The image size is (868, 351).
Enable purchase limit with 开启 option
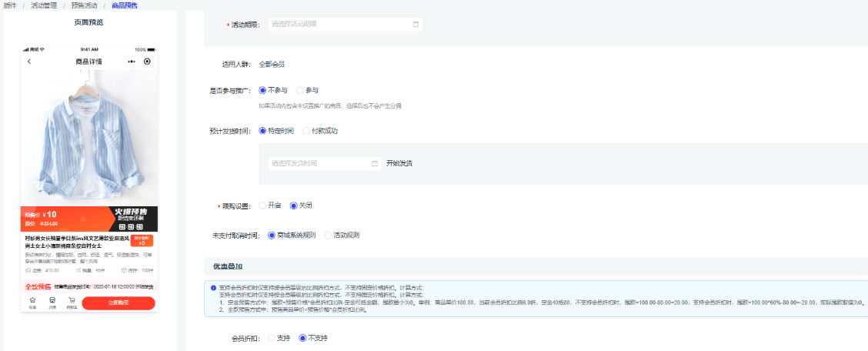(263, 206)
